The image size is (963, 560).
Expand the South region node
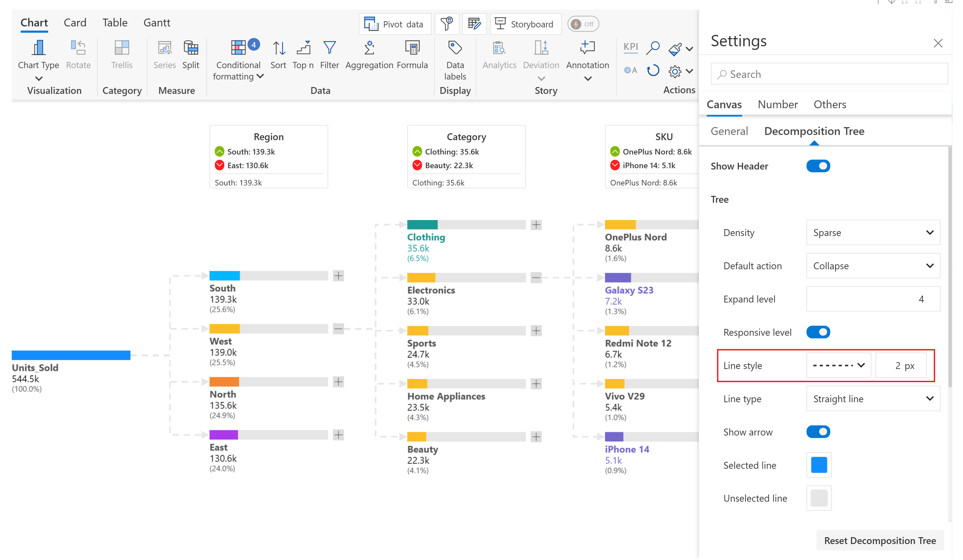coord(338,276)
